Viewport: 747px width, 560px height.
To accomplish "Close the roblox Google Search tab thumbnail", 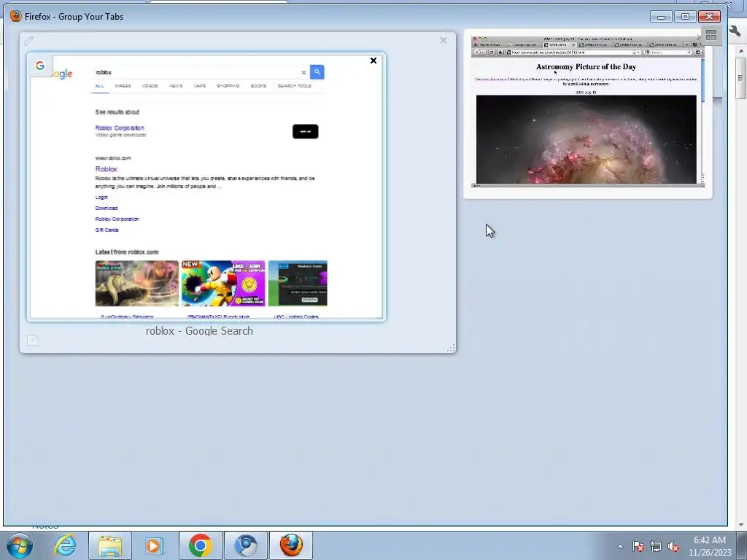I will [373, 61].
